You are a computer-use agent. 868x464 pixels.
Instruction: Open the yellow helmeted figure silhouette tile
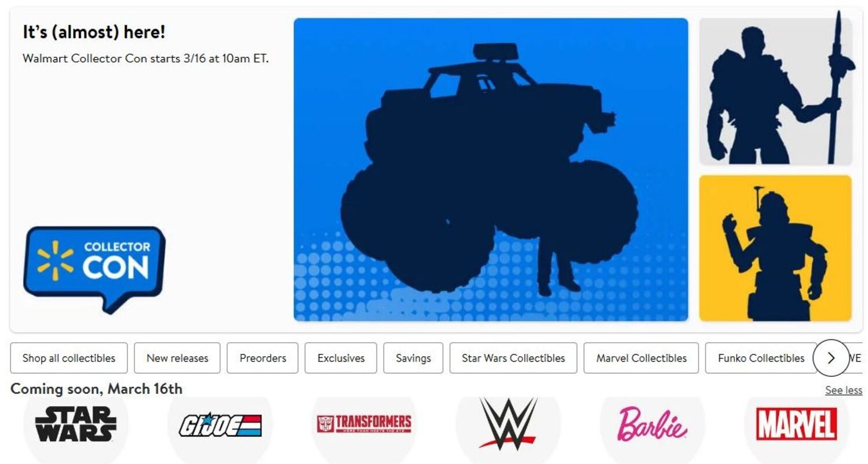tap(775, 248)
